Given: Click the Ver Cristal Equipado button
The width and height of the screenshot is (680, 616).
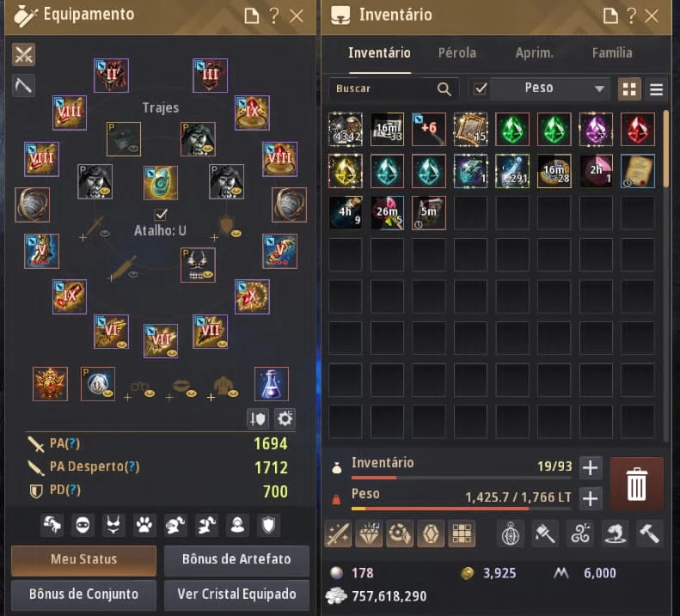Looking at the screenshot, I should pos(236,595).
